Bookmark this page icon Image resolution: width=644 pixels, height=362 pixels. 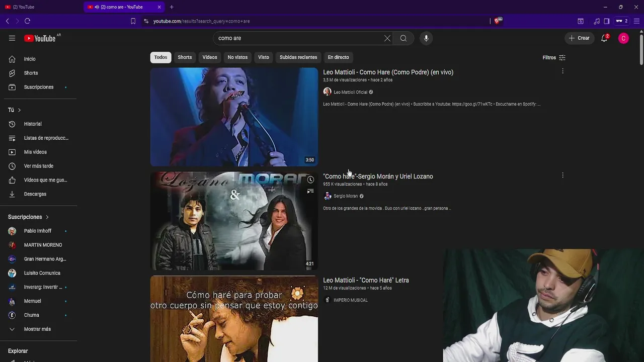tap(133, 21)
